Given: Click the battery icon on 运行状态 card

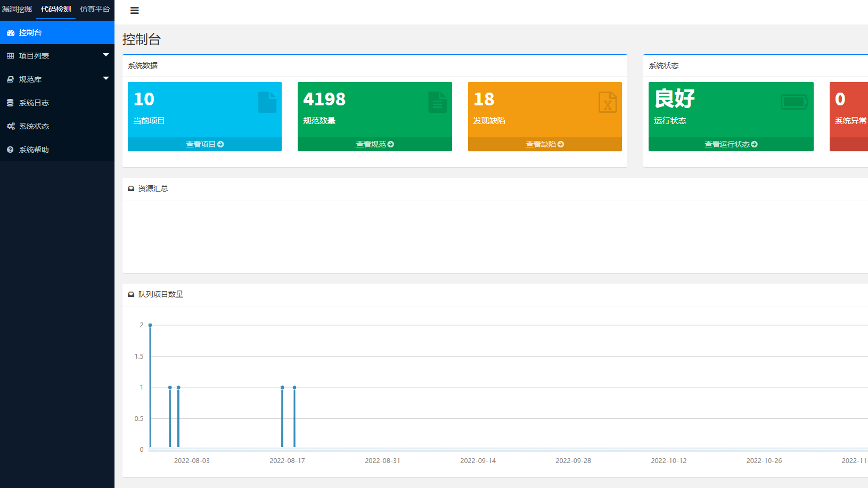Looking at the screenshot, I should click(795, 102).
